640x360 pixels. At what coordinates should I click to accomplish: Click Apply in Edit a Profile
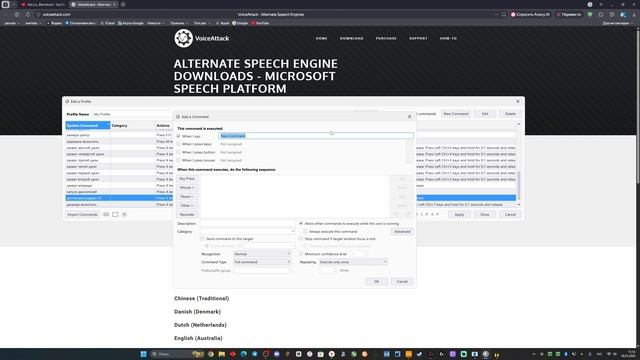pyautogui.click(x=459, y=214)
